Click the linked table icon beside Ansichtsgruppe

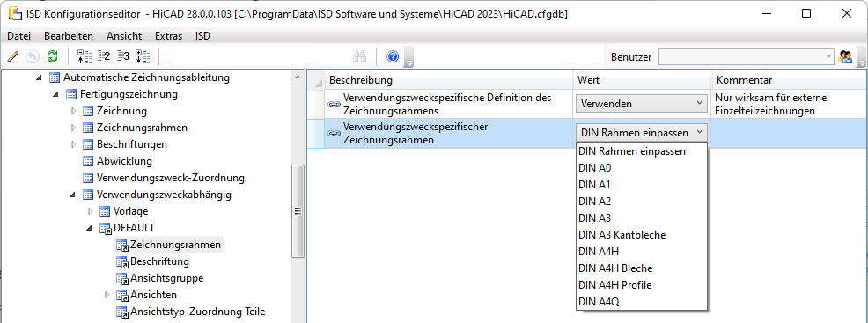121,278
